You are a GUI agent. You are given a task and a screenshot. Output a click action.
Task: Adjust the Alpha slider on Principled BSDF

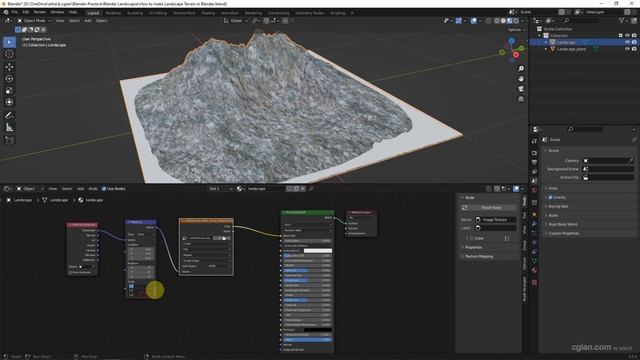(307, 340)
